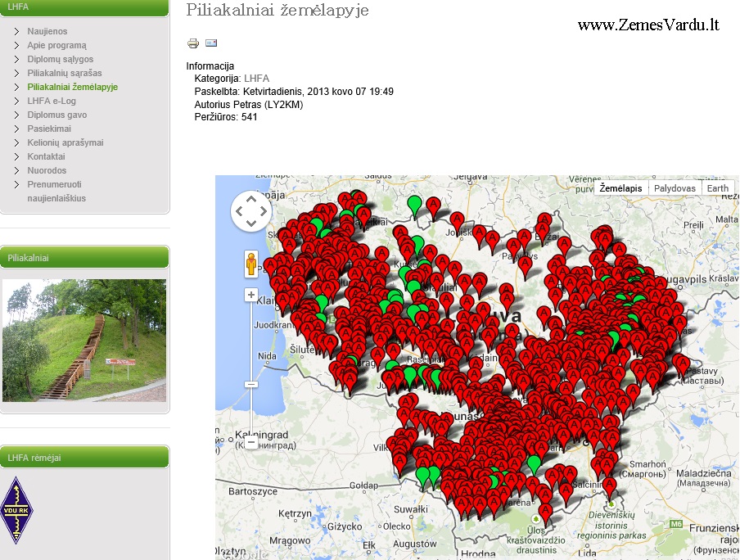Image resolution: width=740 pixels, height=560 pixels.
Task: Click the Maladziečna label on the map
Action: [x=704, y=473]
